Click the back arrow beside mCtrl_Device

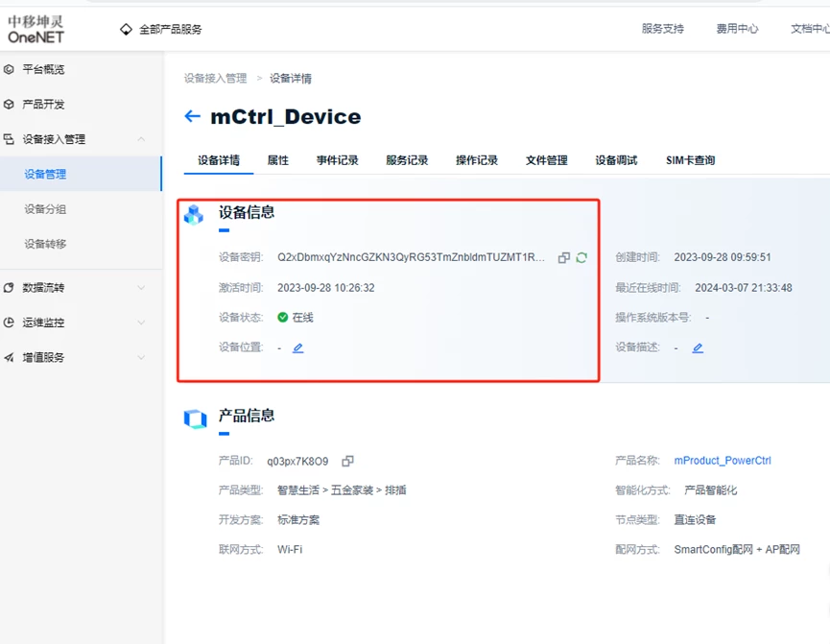pos(192,116)
